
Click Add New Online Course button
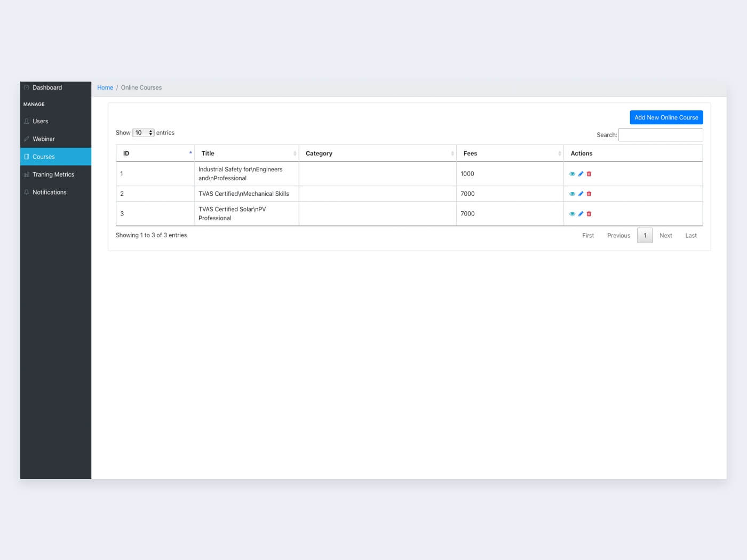666,118
